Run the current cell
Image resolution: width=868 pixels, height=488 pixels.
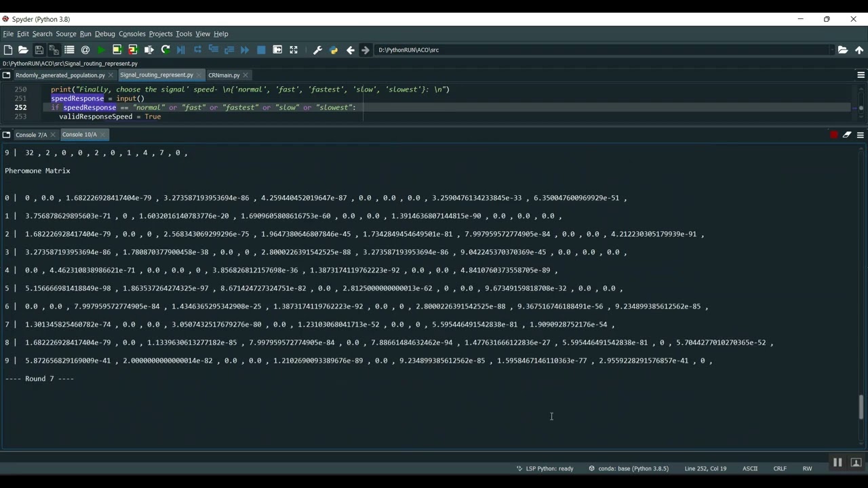pyautogui.click(x=117, y=50)
